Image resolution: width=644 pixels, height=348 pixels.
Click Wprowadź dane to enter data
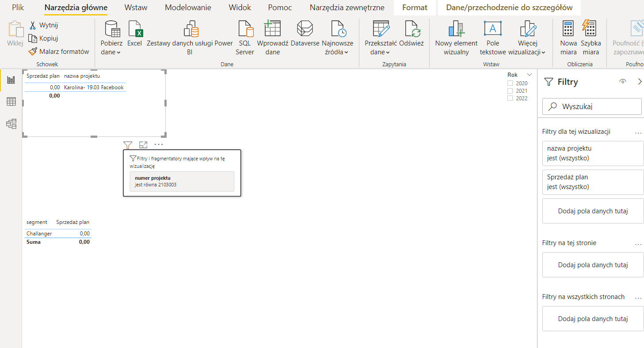click(x=273, y=38)
